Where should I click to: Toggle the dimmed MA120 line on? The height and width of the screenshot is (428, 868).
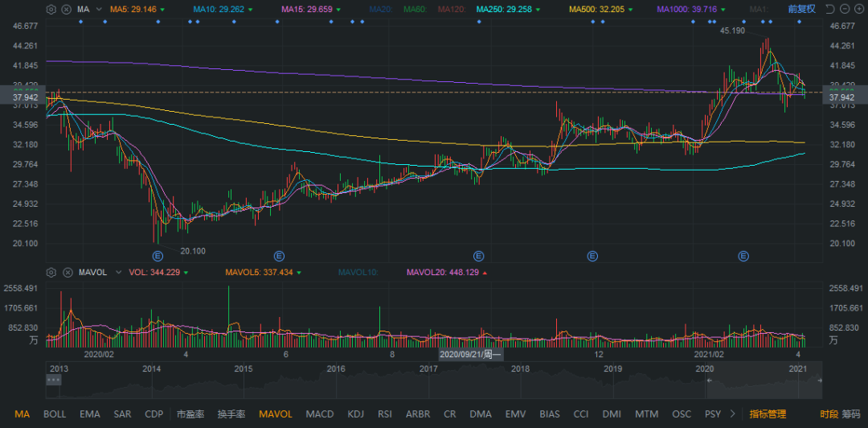(x=451, y=10)
